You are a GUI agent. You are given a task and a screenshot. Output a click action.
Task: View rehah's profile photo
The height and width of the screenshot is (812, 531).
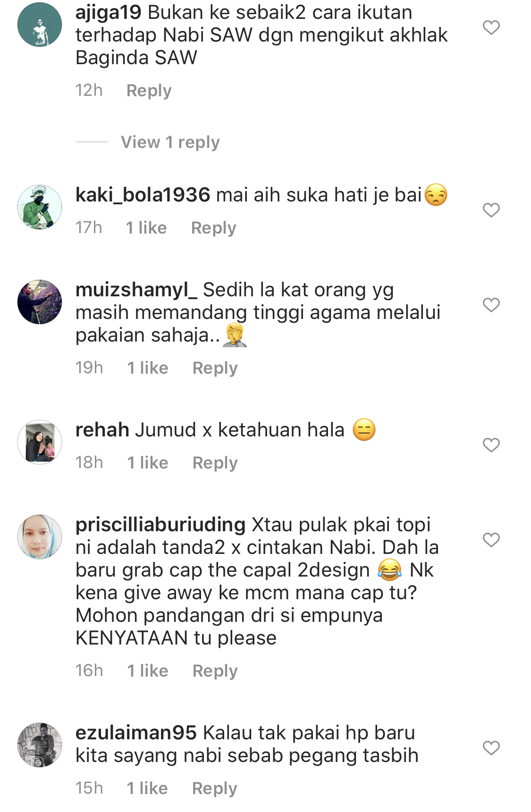tap(40, 442)
